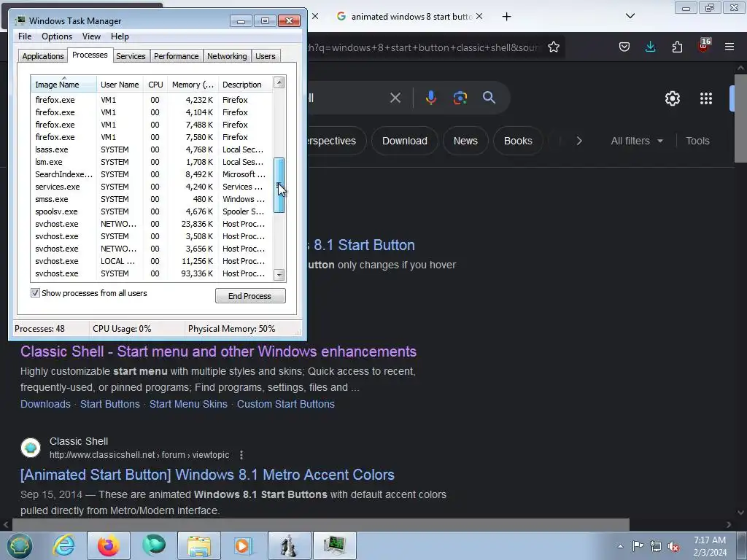Screen dimensions: 747x560
Task: Open Pocket save icon in Firefox toolbar
Action: point(624,47)
